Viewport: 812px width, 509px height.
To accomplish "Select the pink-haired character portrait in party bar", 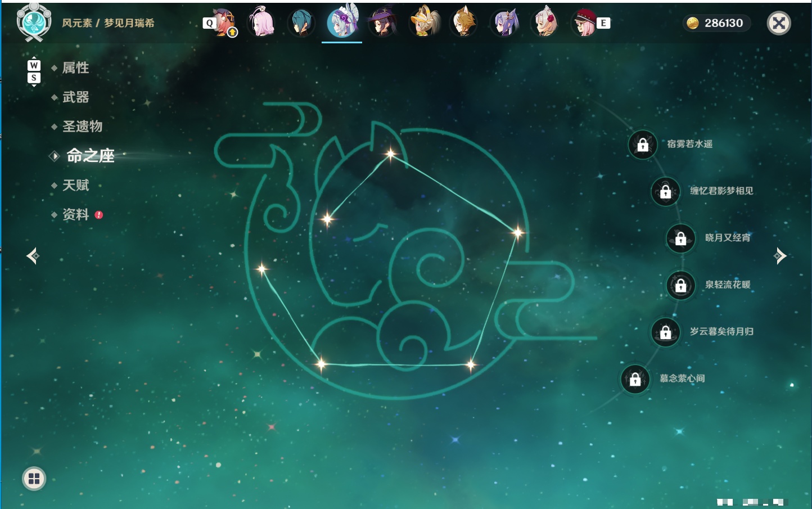I will pos(262,23).
